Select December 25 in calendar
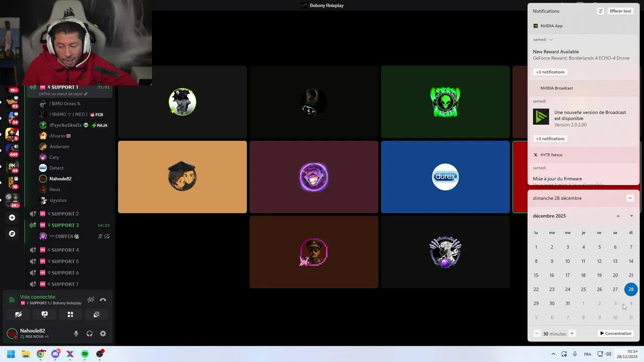The height and width of the screenshot is (362, 644). coord(583,289)
